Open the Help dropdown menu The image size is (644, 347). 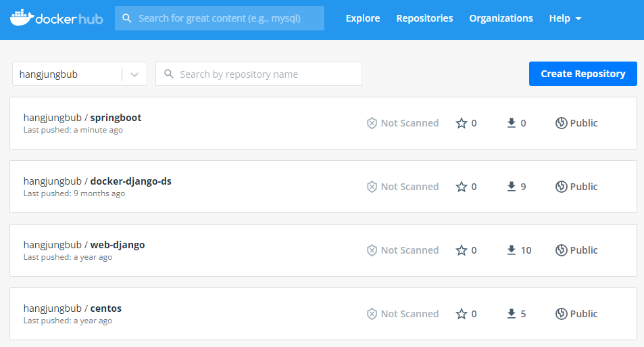(565, 18)
